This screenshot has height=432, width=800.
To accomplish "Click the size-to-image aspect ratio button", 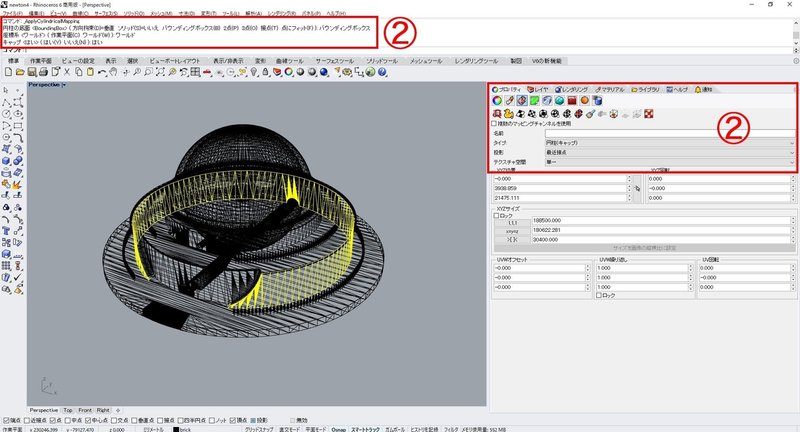I will click(644, 247).
